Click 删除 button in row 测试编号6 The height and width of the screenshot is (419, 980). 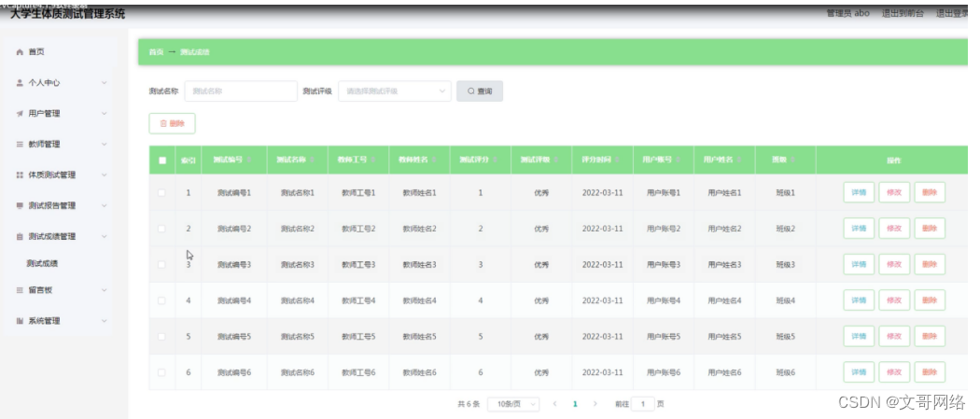pyautogui.click(x=930, y=372)
